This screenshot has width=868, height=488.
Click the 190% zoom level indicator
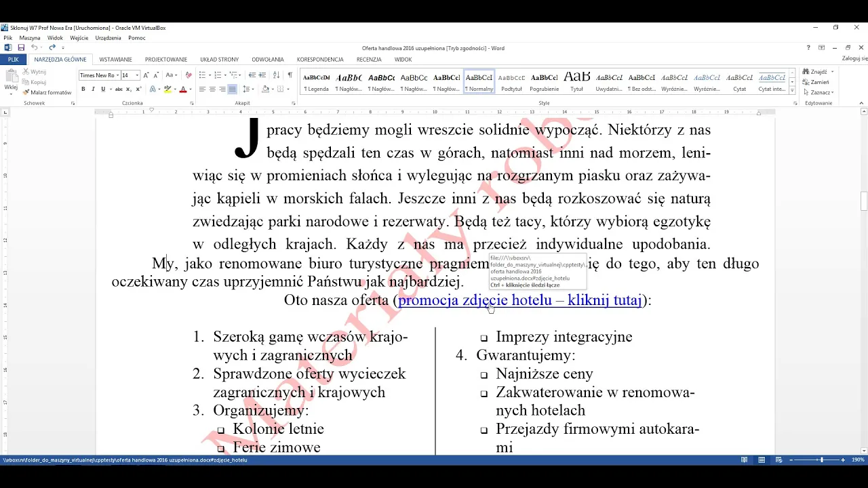click(x=858, y=460)
